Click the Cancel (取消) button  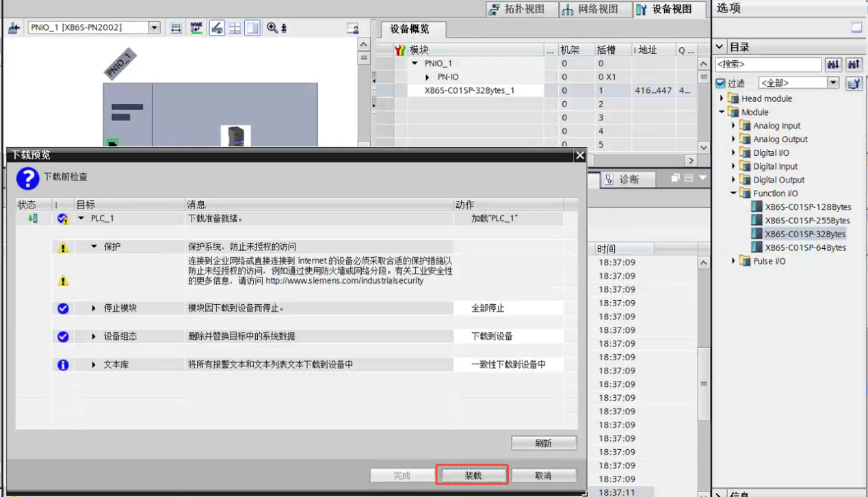coord(543,475)
